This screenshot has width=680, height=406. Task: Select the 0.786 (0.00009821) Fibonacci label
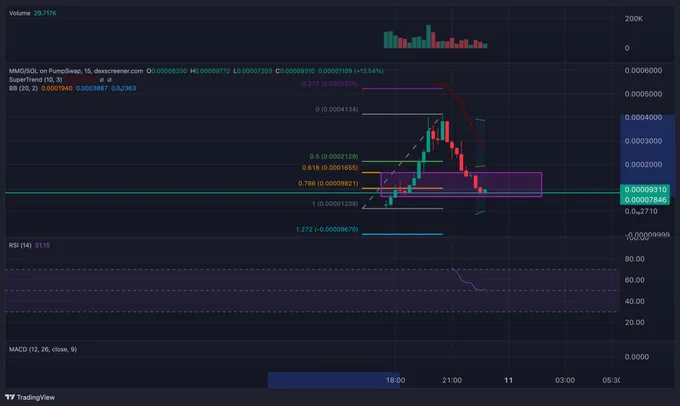point(328,183)
